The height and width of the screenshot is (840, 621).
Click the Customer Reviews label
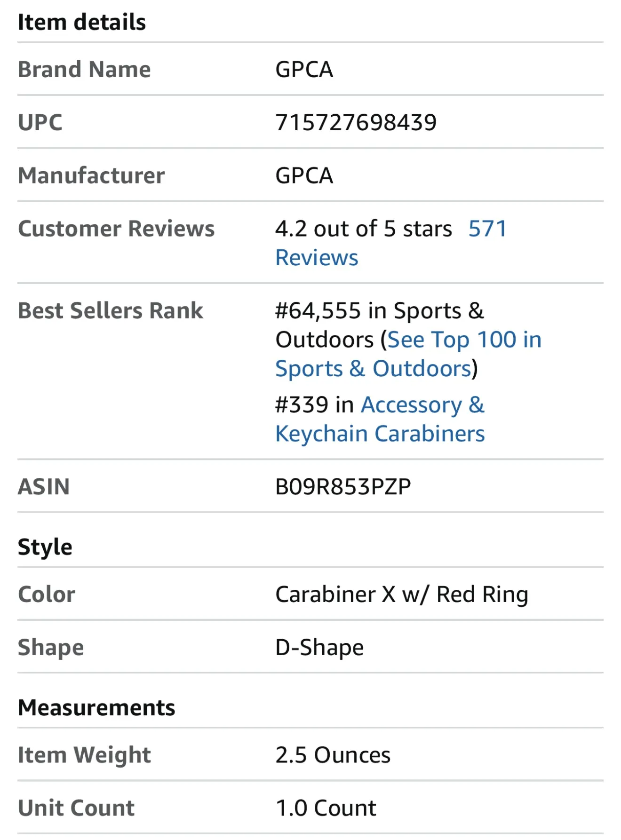(x=116, y=229)
